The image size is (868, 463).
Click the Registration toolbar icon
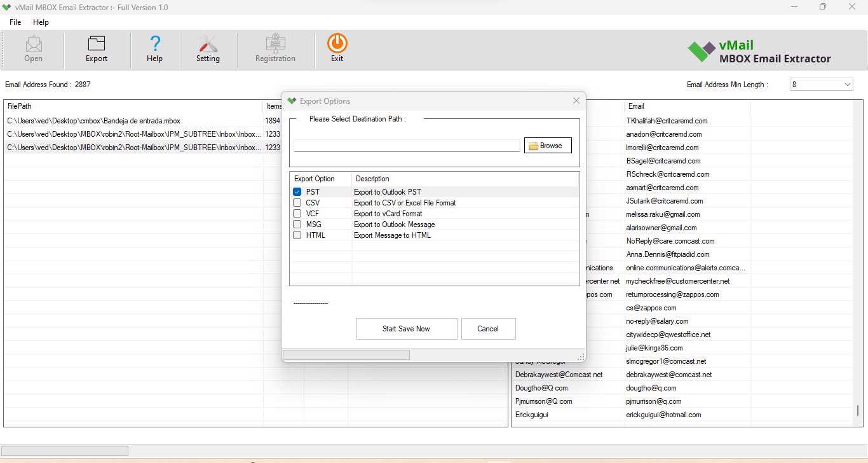click(275, 49)
